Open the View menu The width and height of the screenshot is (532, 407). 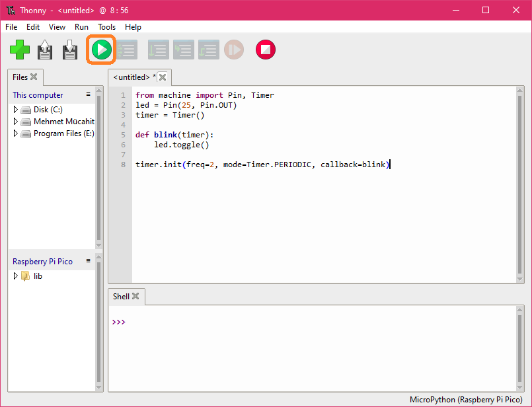click(57, 27)
